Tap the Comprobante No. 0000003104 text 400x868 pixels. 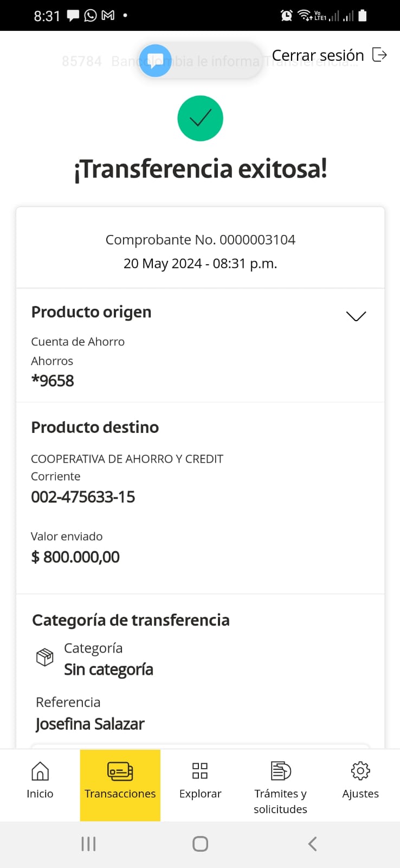200,240
